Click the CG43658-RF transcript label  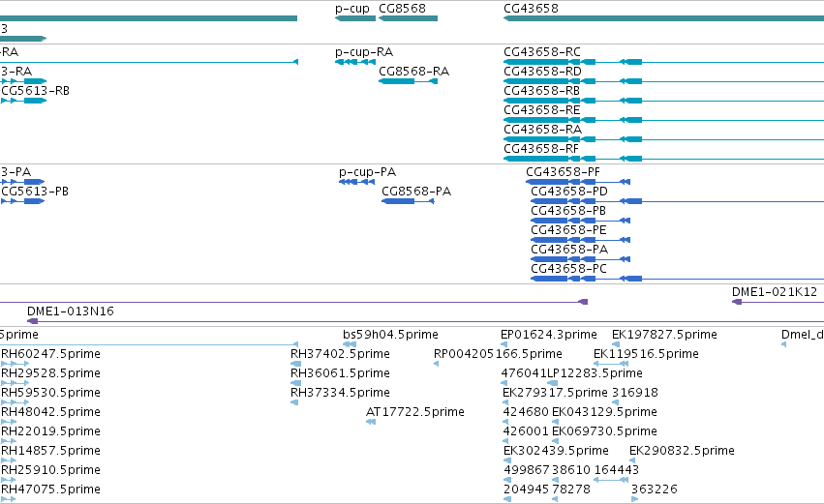[x=541, y=149]
